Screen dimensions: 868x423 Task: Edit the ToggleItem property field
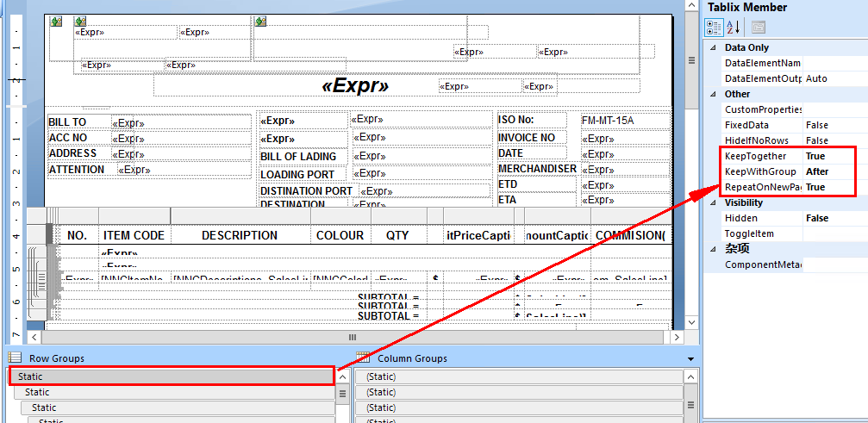(x=834, y=233)
